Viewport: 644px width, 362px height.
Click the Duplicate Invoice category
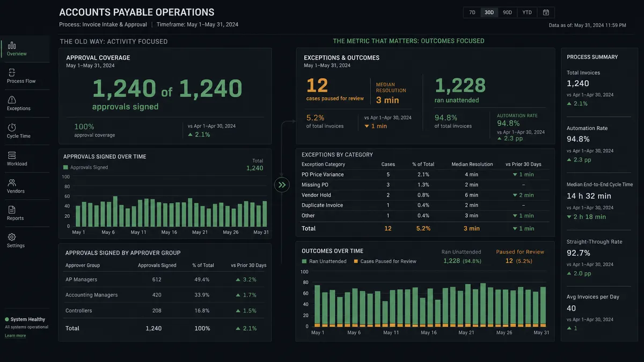coord(322,205)
